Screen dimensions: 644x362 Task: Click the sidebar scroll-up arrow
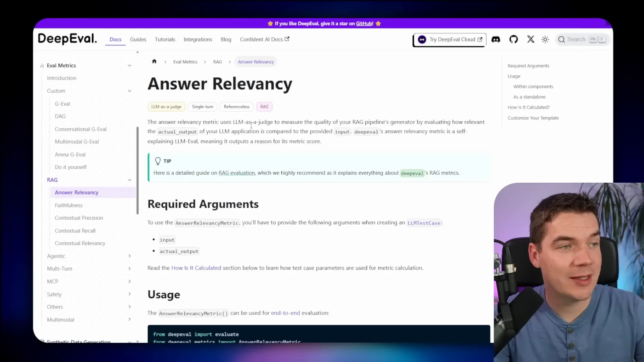pyautogui.click(x=138, y=52)
